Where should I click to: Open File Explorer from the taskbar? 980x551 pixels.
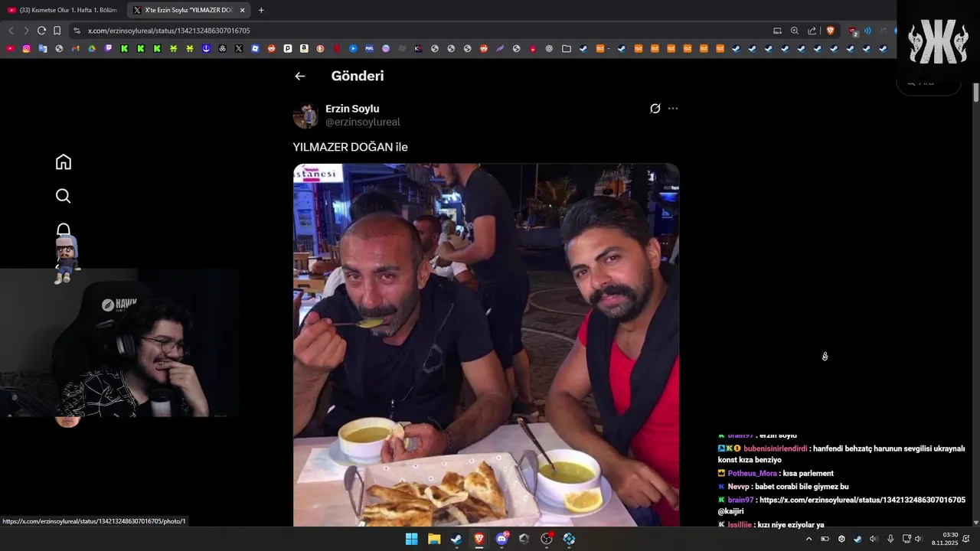(434, 539)
